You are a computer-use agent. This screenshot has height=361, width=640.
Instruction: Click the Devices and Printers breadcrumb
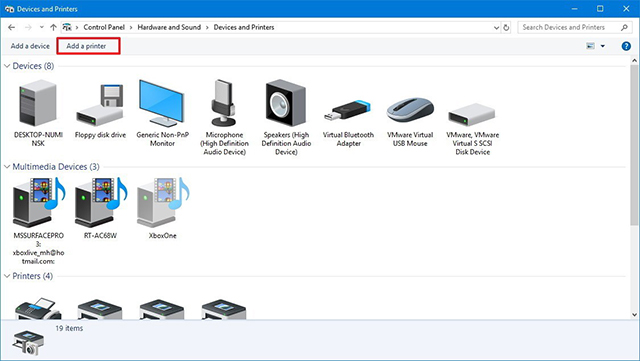[244, 27]
